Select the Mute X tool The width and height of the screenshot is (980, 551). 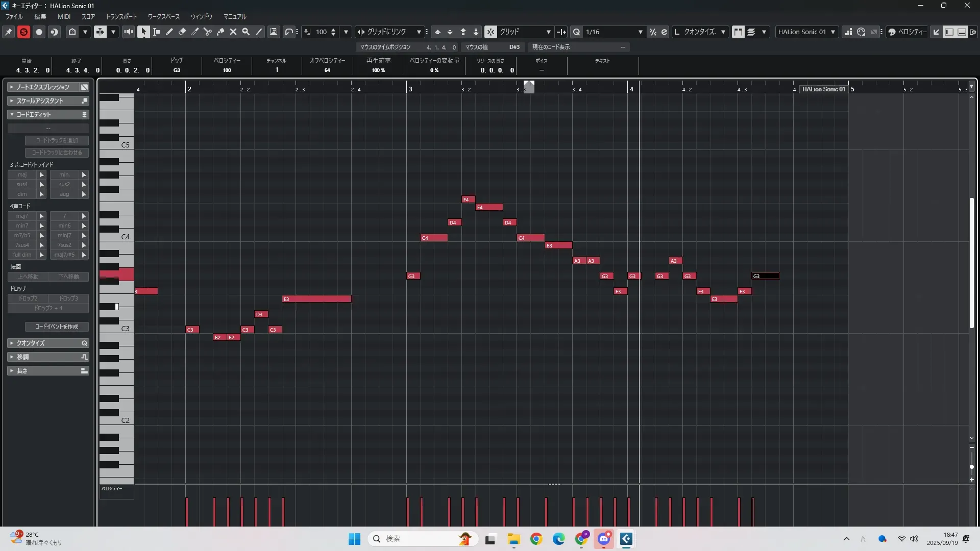coord(233,32)
